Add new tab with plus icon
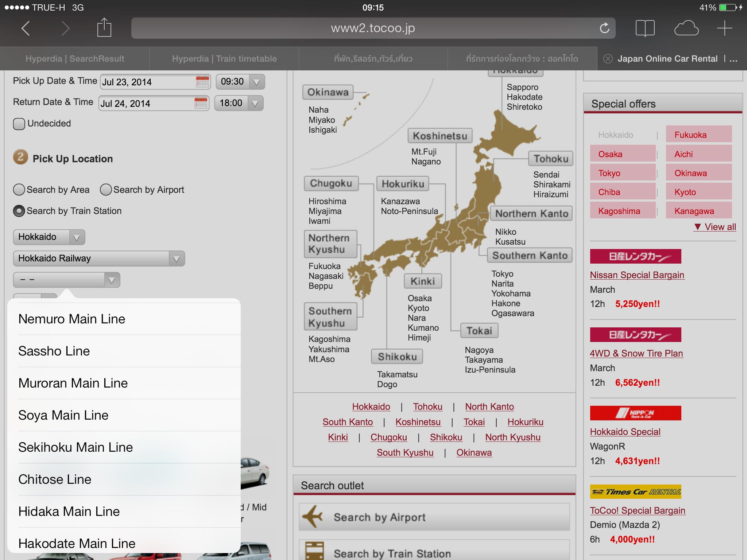 point(724,28)
